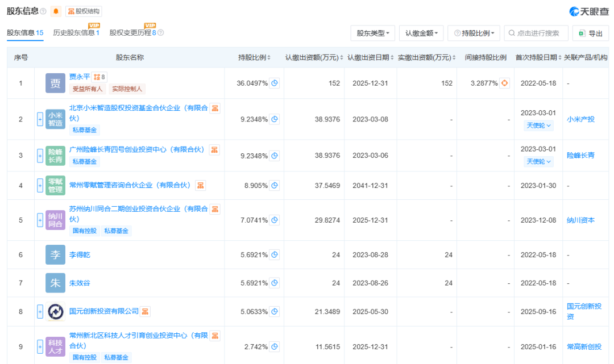Click the orange bell alert icon
Image resolution: width=614 pixels, height=364 pixels.
(56, 11)
